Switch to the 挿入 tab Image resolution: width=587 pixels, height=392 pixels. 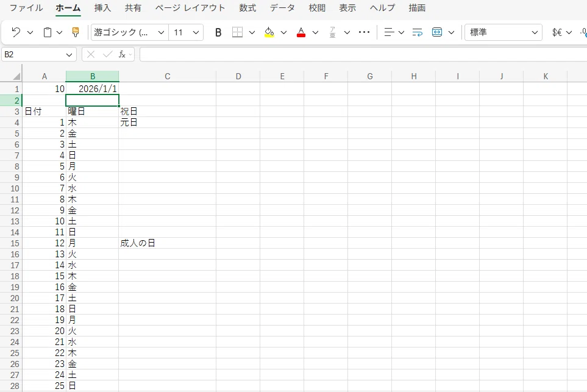pyautogui.click(x=102, y=8)
